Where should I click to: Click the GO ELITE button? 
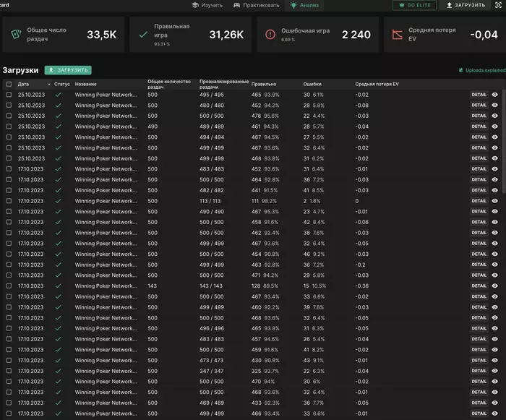tap(414, 5)
